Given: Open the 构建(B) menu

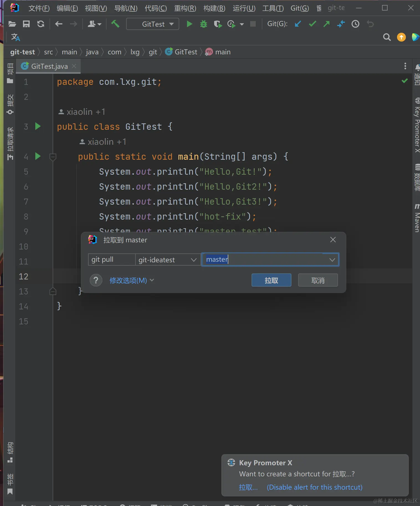Looking at the screenshot, I should click(x=214, y=8).
